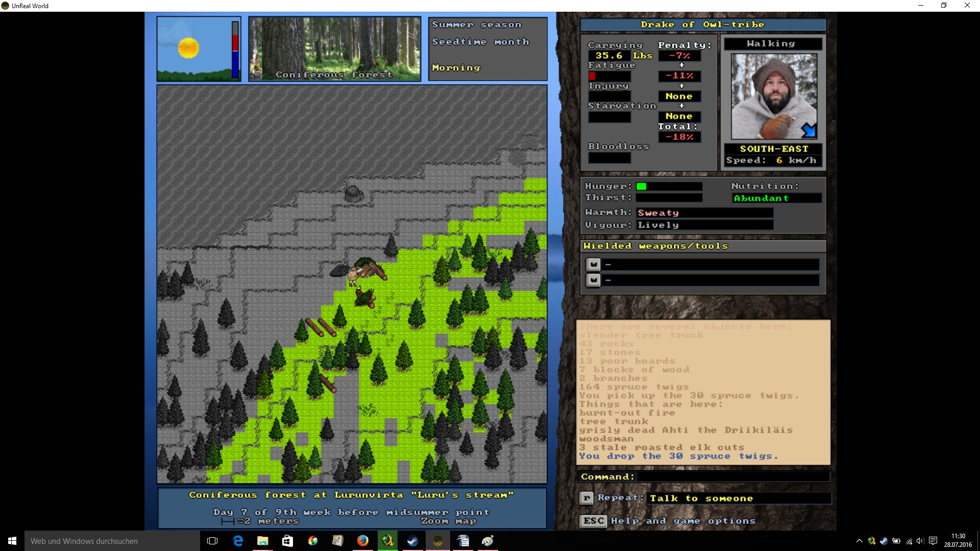The image size is (980, 551).
Task: Open Windows Store from the taskbar
Action: [287, 541]
